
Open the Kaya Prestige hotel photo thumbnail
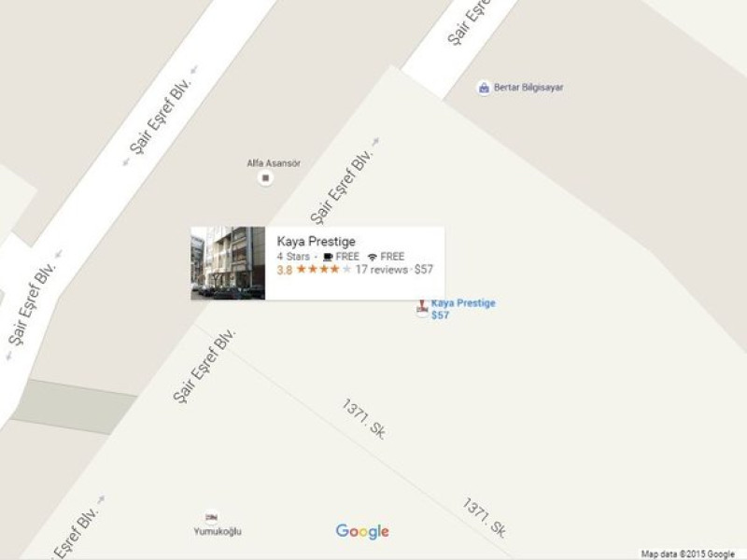pos(228,263)
